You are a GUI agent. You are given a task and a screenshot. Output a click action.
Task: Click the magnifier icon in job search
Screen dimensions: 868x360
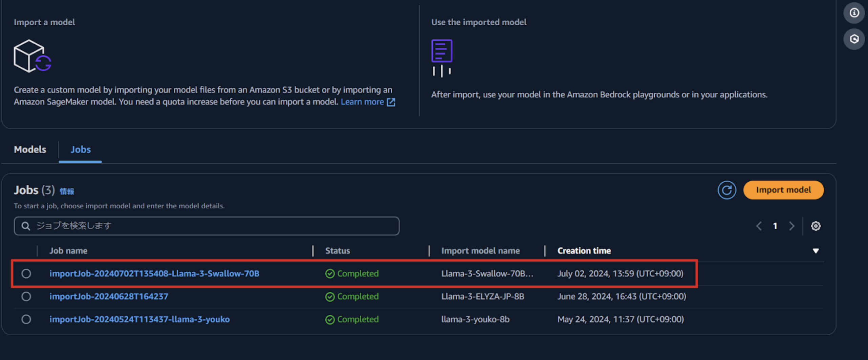point(26,226)
